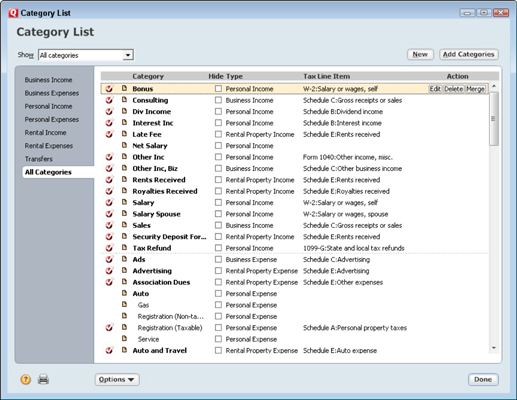The height and width of the screenshot is (400, 517).
Task: Click the scrollbar up arrow
Action: pos(494,86)
